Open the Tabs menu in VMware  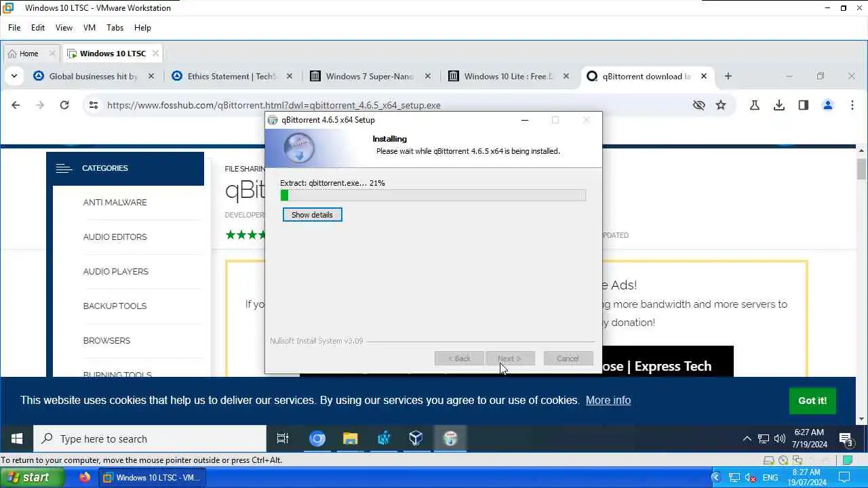pyautogui.click(x=115, y=28)
